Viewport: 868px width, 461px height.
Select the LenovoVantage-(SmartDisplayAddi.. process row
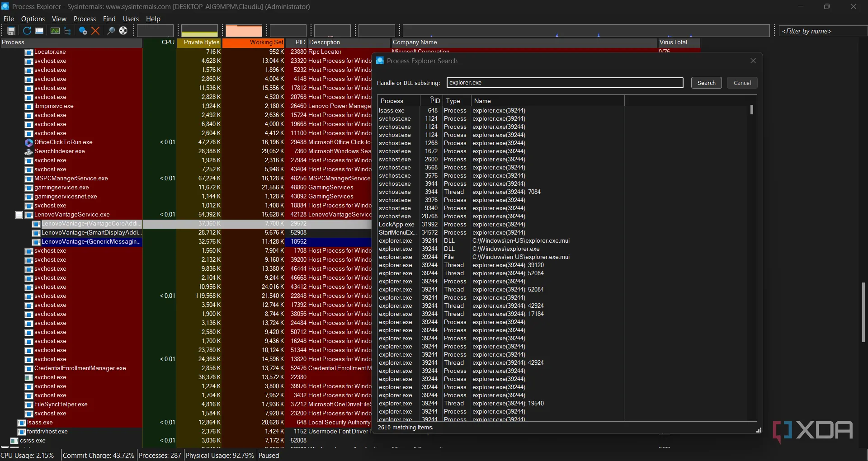[x=201, y=233]
